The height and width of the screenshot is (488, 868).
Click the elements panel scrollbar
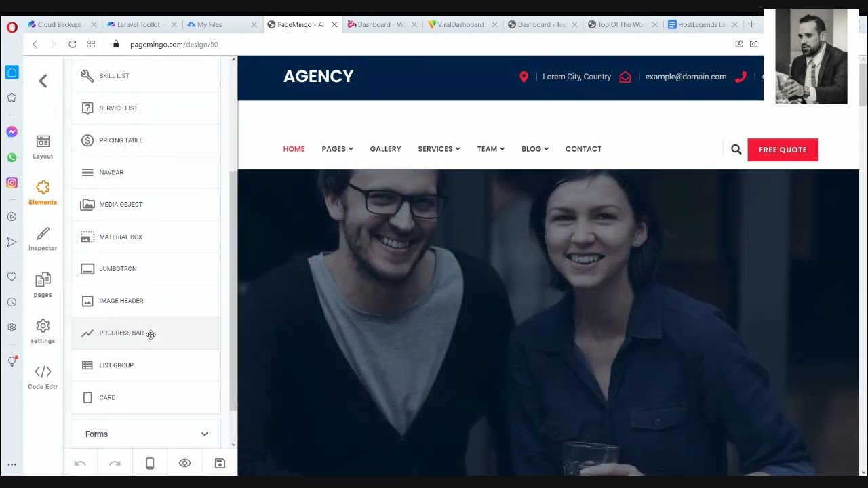[x=233, y=291]
